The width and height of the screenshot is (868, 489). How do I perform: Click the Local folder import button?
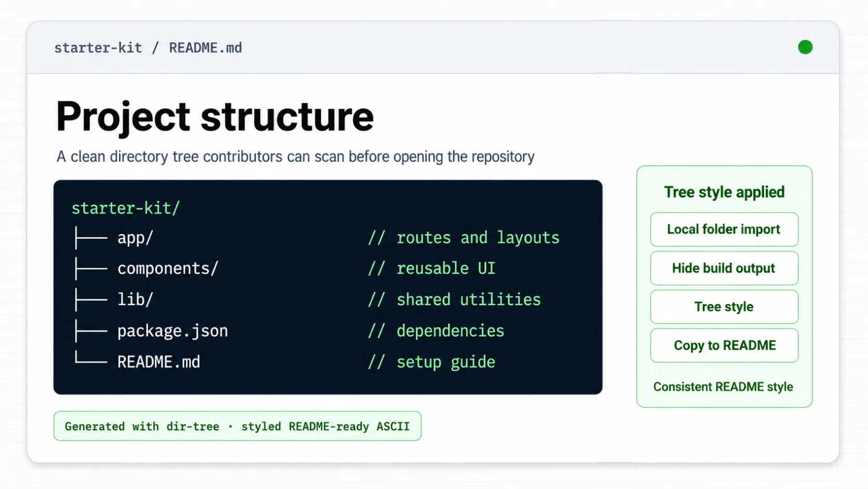click(x=724, y=229)
